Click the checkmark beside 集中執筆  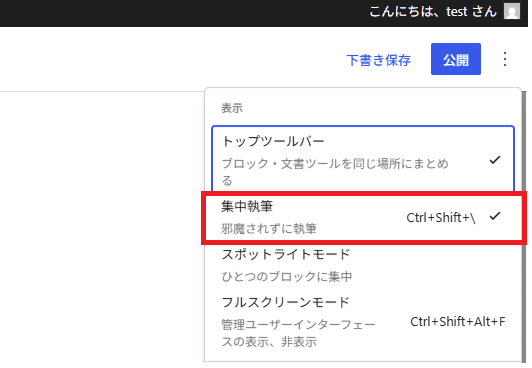[x=495, y=216]
